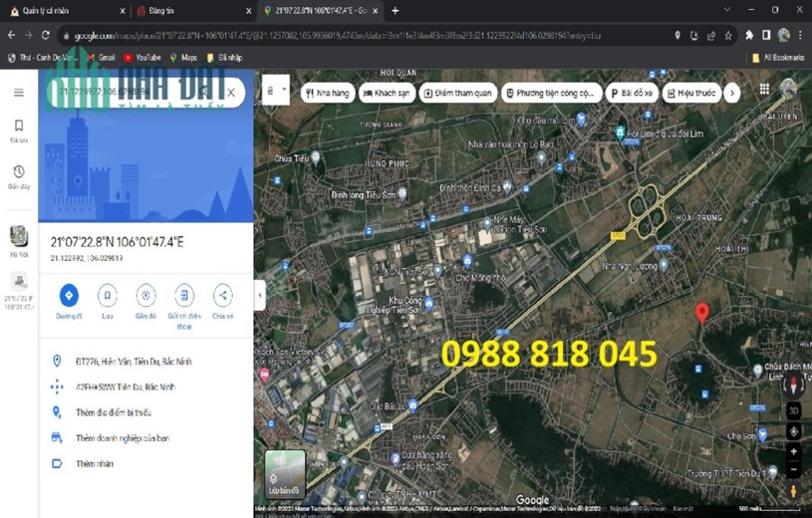Screen dimensions: 812x518
Task: Show more category chips with right chevron
Action: [731, 94]
